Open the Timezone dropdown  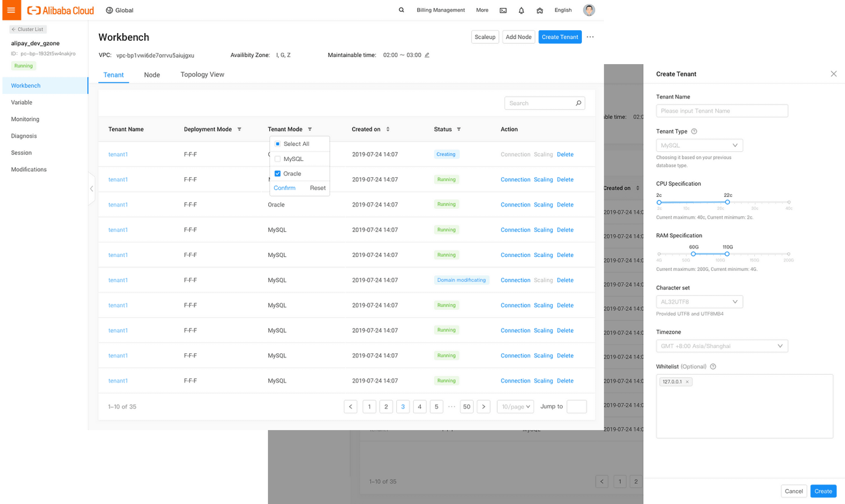click(x=721, y=346)
